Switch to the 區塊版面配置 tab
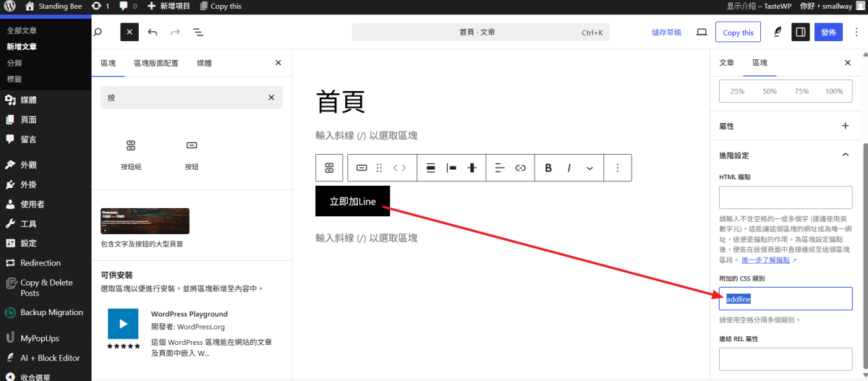Viewport: 868px width, 381px height. pyautogui.click(x=156, y=63)
